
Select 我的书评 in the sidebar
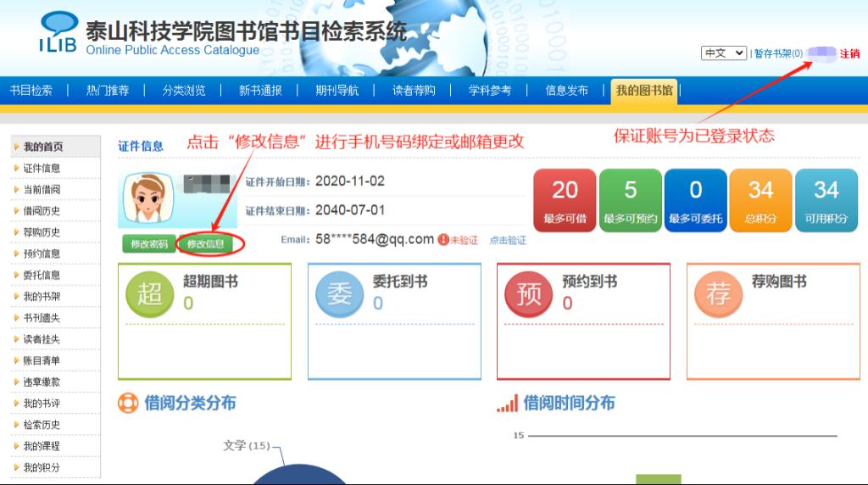click(x=55, y=404)
